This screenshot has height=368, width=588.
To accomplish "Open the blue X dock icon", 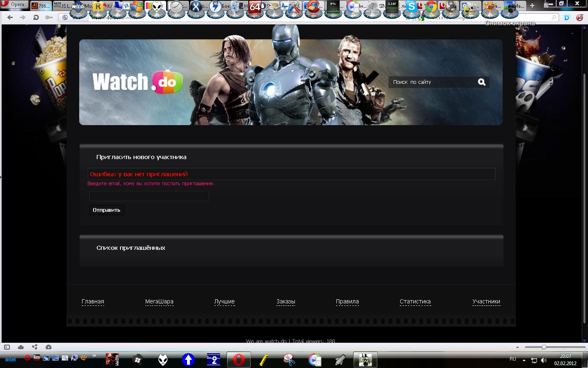I will [x=196, y=7].
